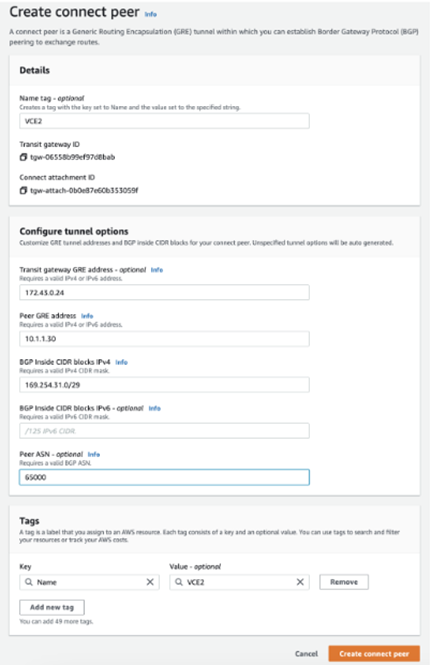Open Info link for Peer GRE address
The width and height of the screenshot is (432, 665).
click(x=87, y=316)
